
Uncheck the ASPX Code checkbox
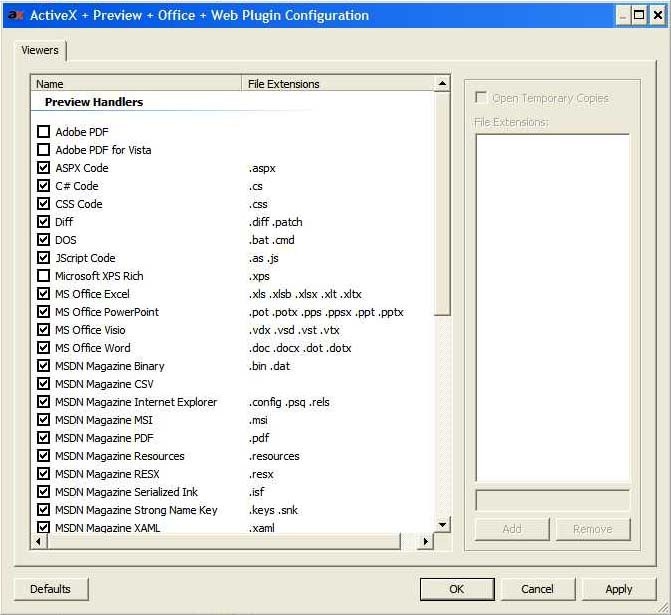[43, 167]
